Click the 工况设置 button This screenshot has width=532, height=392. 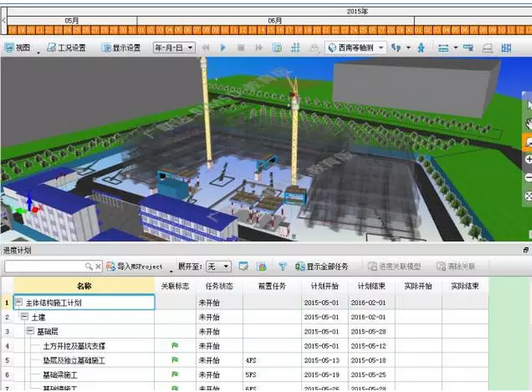click(x=66, y=48)
